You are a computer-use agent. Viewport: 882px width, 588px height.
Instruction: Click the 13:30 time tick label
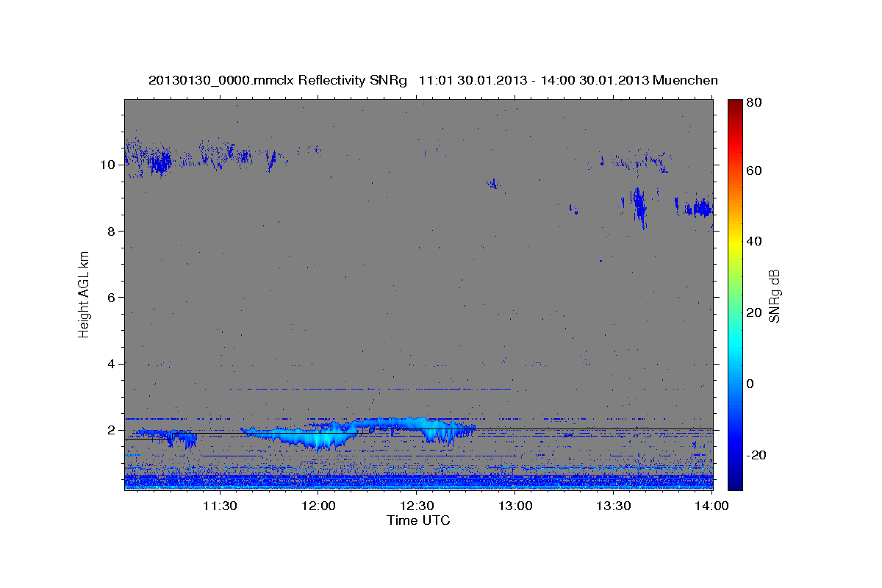(614, 506)
